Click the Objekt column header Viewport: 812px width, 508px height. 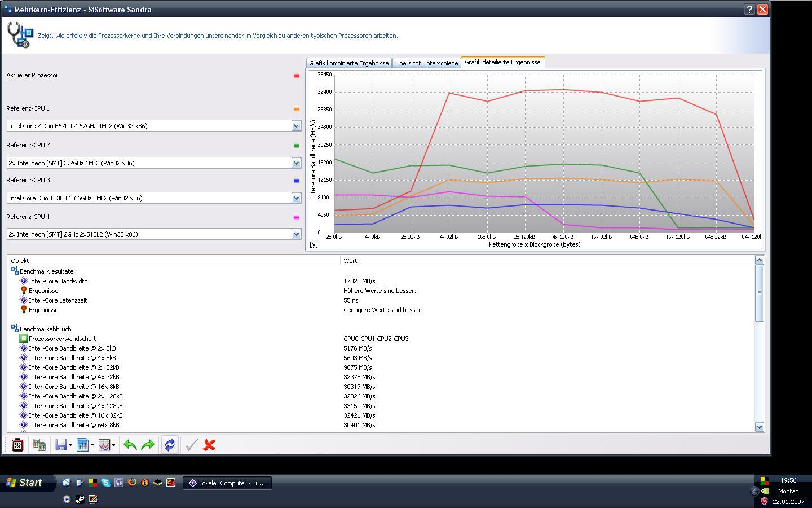coord(174,261)
